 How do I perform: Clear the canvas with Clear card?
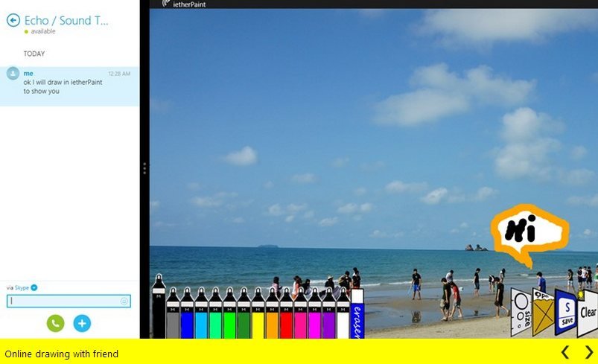click(x=588, y=313)
